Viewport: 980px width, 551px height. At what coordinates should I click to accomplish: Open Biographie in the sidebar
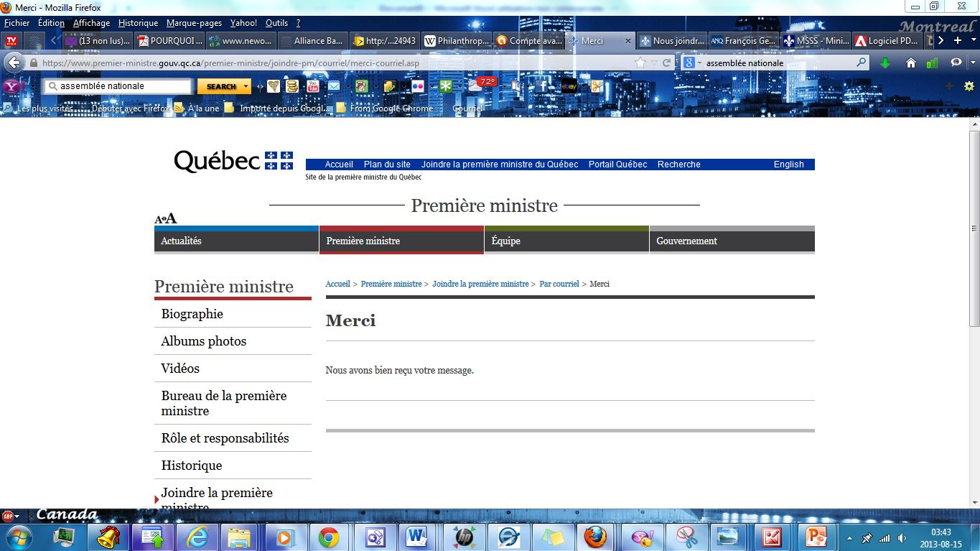192,314
